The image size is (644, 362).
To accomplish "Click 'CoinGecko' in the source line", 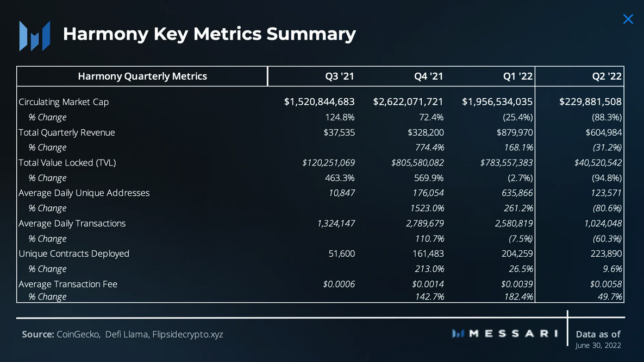I will point(78,334).
